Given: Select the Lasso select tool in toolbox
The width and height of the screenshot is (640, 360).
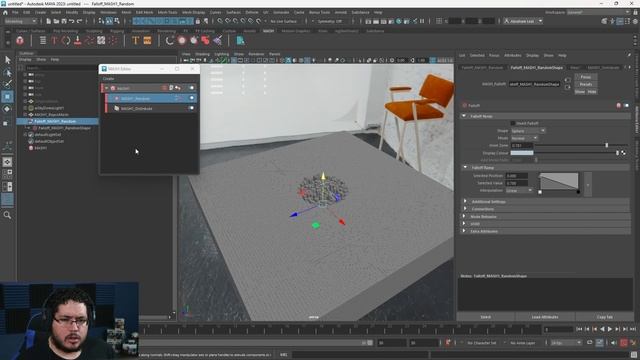Looking at the screenshot, I should click(8, 73).
